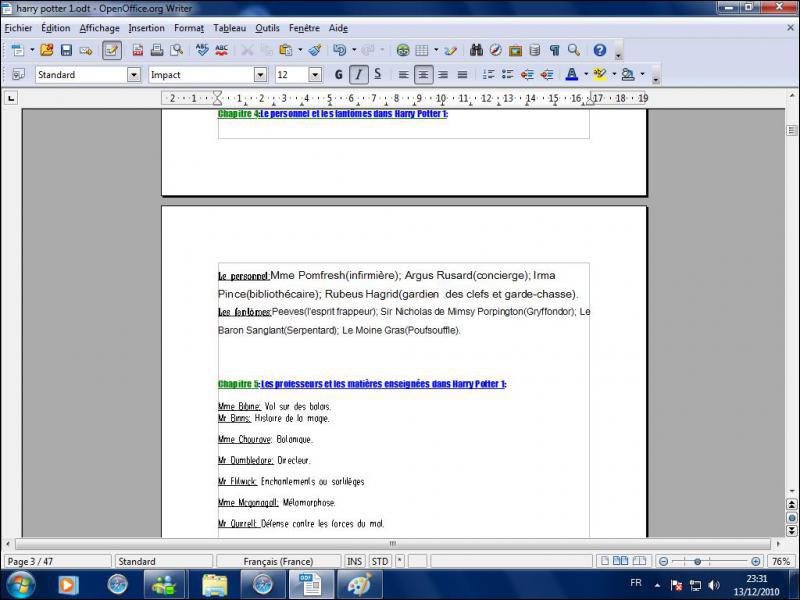This screenshot has height=600, width=800.
Task: Open the Tableau menu
Action: pyautogui.click(x=230, y=28)
